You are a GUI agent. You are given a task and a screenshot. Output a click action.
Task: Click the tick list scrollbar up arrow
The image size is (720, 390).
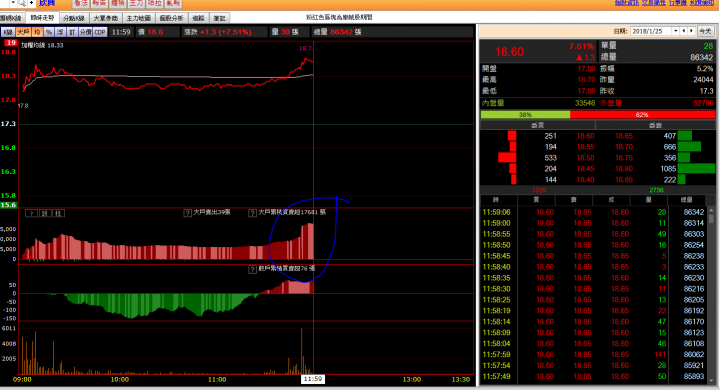711,211
